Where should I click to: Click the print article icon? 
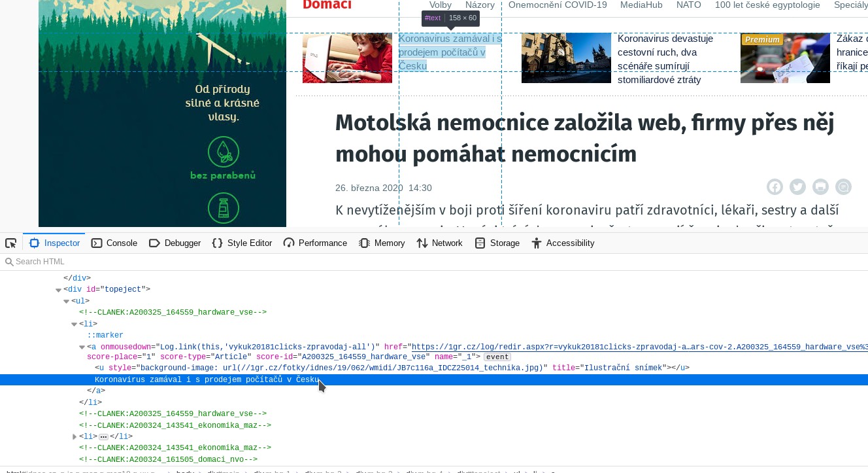coord(820,187)
